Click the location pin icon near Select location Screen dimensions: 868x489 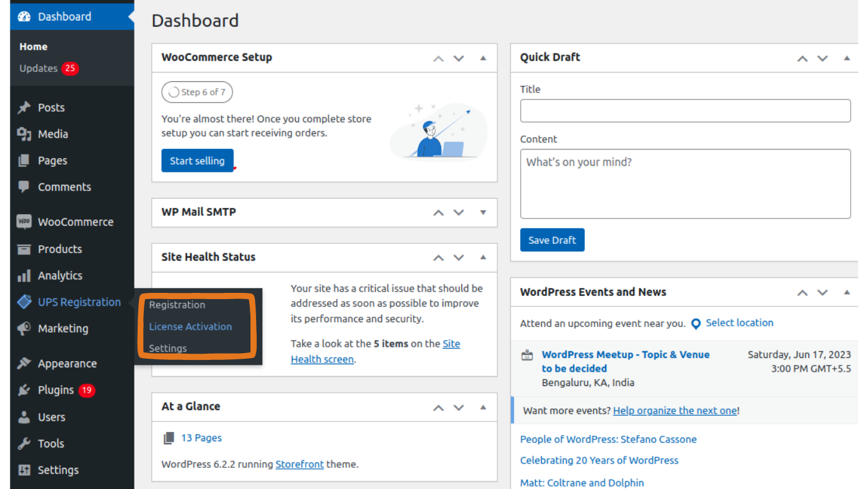click(696, 324)
